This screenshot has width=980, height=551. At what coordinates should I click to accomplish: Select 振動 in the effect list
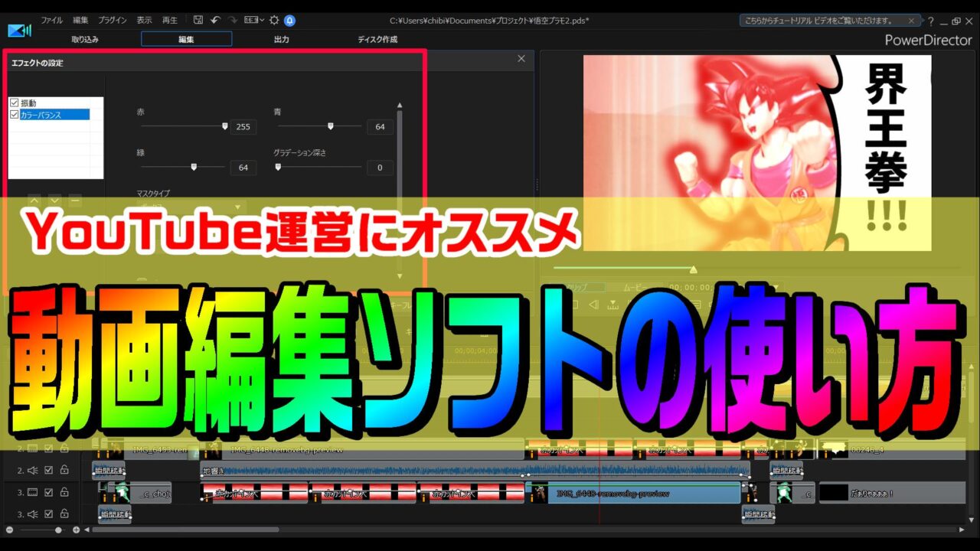pos(28,103)
